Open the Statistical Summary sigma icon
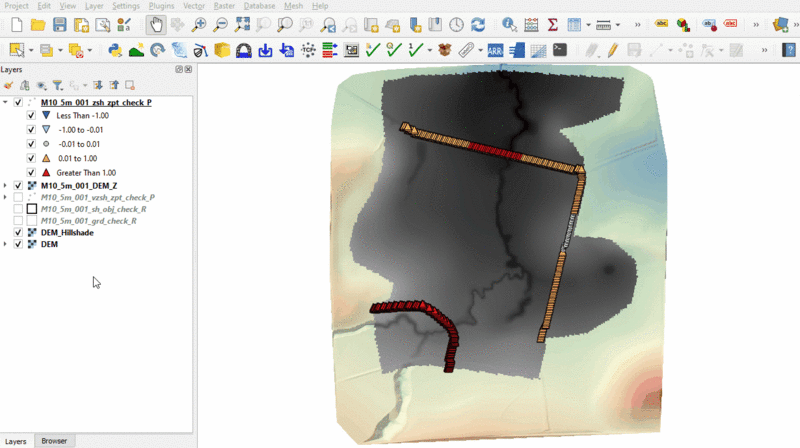The image size is (800, 448). tap(552, 25)
